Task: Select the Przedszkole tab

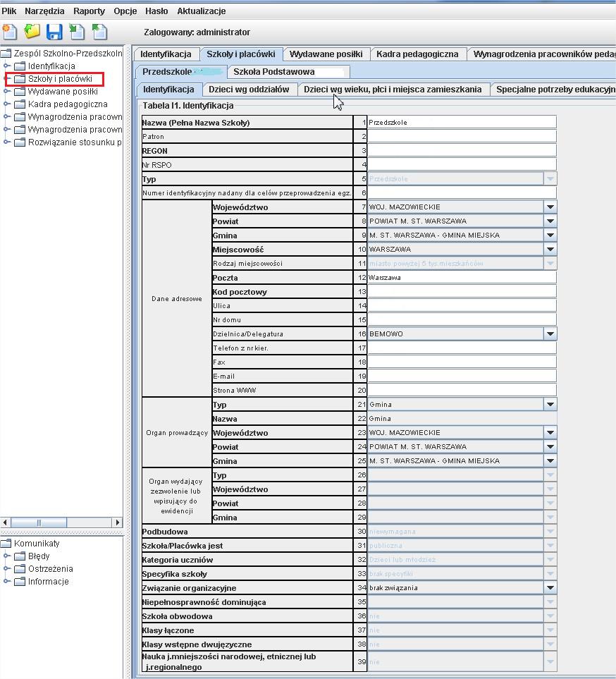Action: (180, 71)
